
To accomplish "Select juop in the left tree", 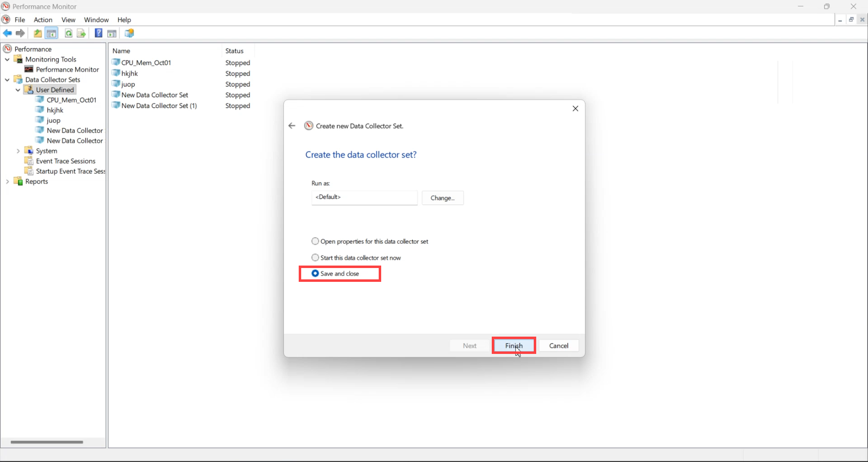I will click(x=53, y=120).
